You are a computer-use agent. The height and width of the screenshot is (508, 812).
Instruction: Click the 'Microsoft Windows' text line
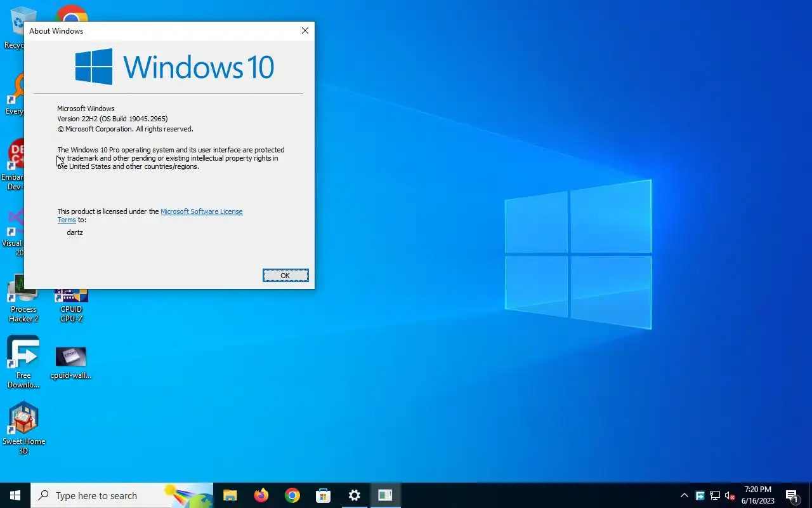[x=86, y=109]
